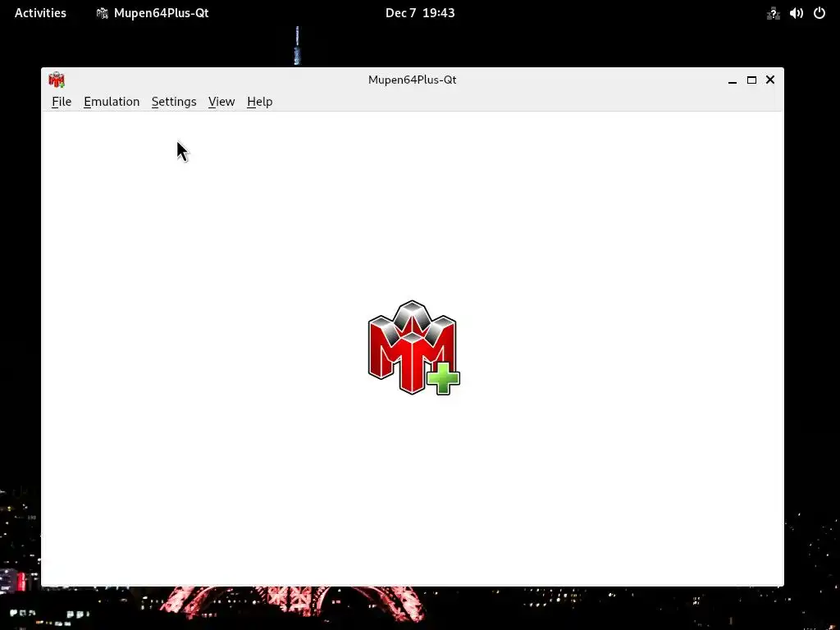Open the Help menu
This screenshot has height=630, width=840.
(259, 102)
